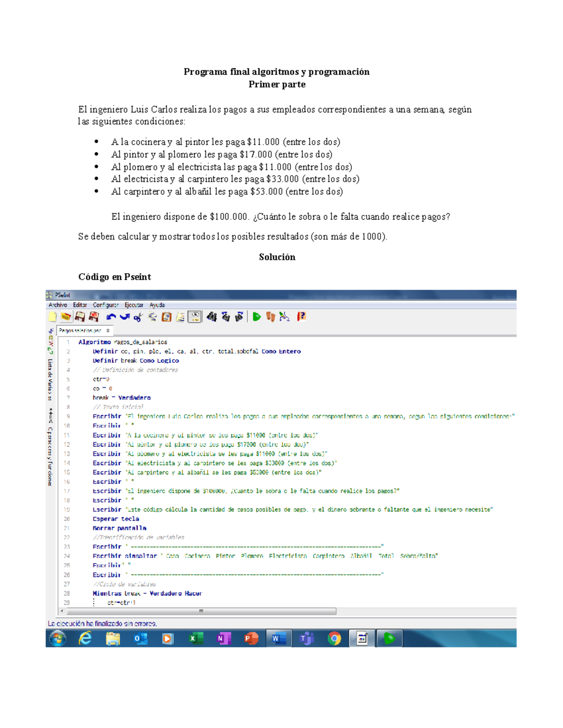Viewport: 563px width, 728px height.
Task: Select the Cut scissors icon
Action: (x=138, y=317)
